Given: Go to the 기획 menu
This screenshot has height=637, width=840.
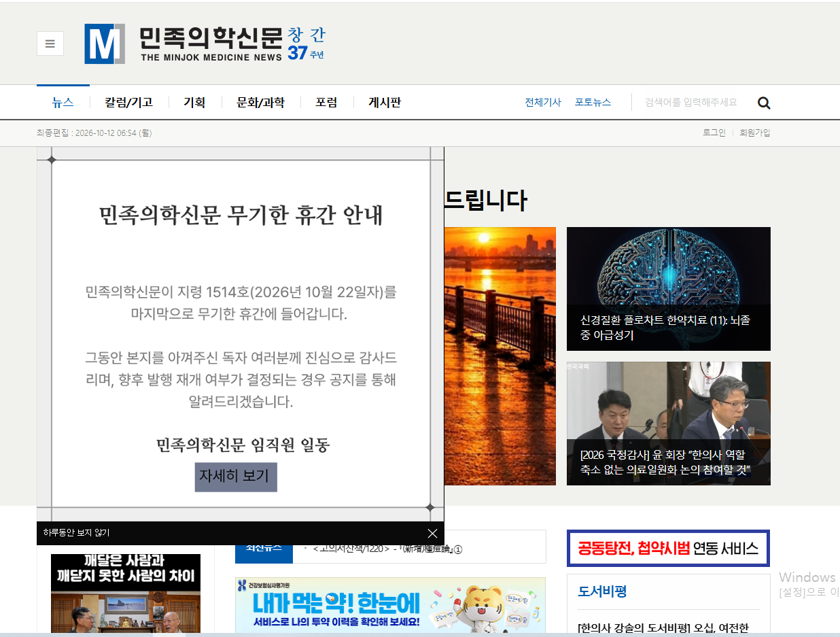Looking at the screenshot, I should 194,103.
